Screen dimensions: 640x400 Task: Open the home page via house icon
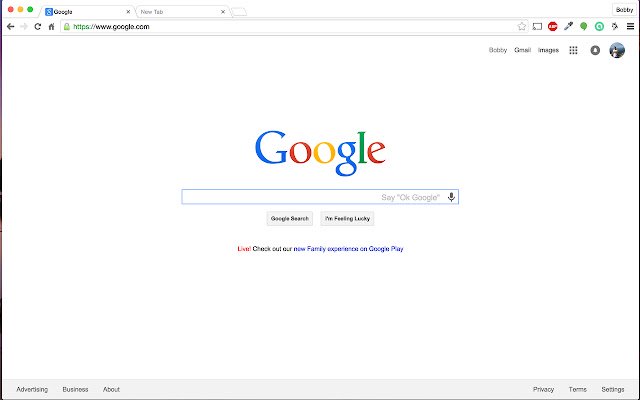[51, 27]
